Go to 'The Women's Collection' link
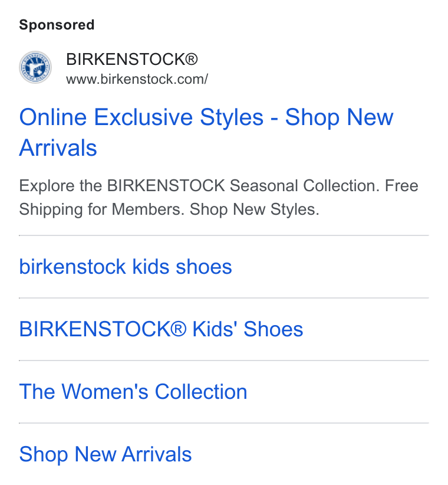This screenshot has height=485, width=448. (x=133, y=392)
